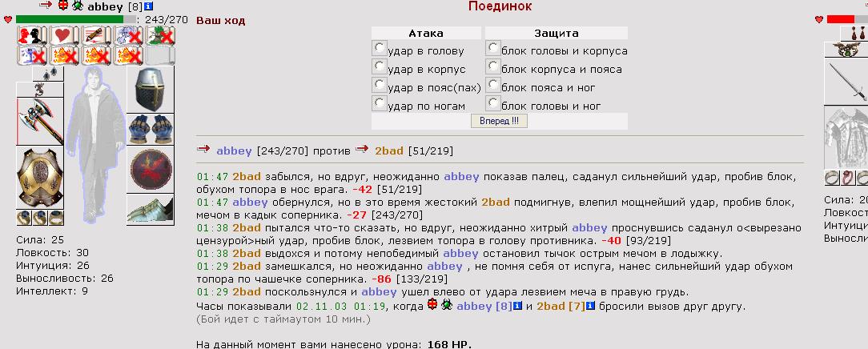Screen dimensions: 868x349
Task: Click abbey name in 'против' summary line
Action: tap(234, 151)
